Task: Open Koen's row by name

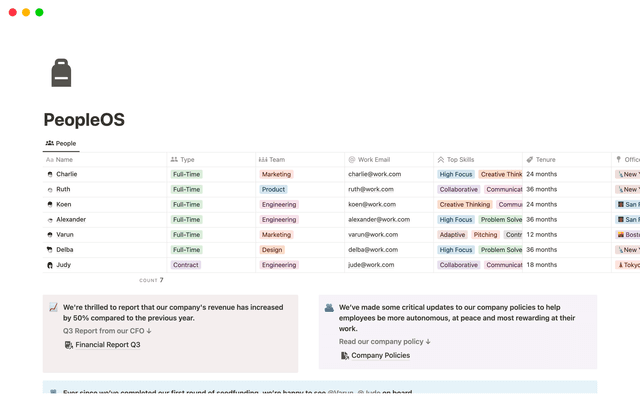Action: [64, 204]
